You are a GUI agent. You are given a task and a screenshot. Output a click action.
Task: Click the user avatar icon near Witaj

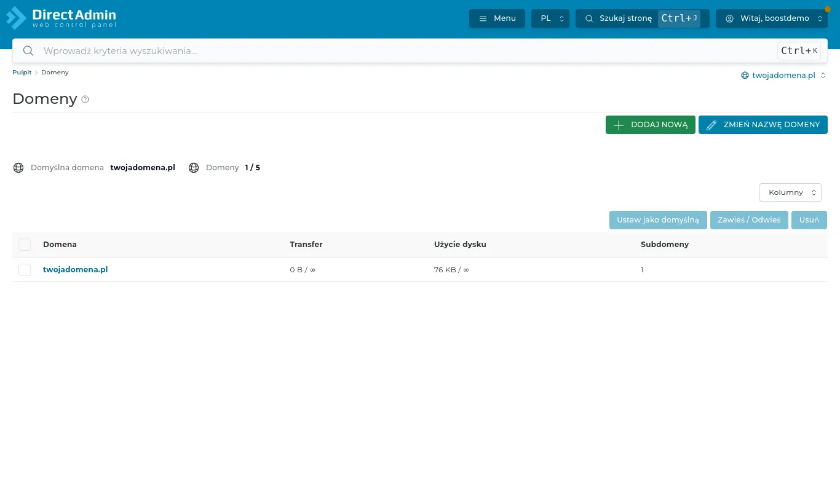tap(729, 18)
